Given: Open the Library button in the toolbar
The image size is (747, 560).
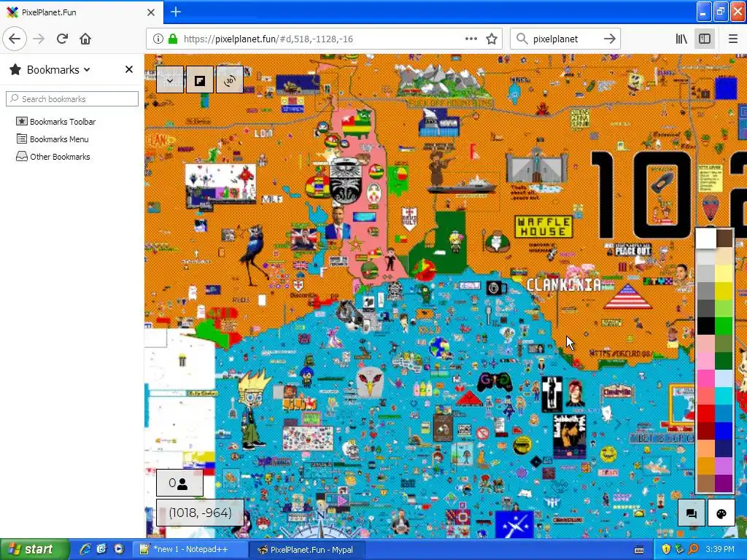Looking at the screenshot, I should [681, 39].
